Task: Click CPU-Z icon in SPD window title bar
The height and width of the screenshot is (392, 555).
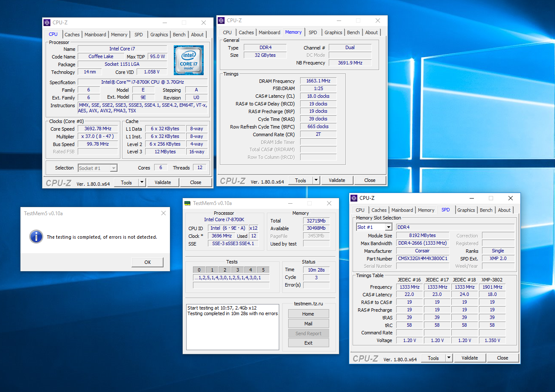Action: point(354,198)
